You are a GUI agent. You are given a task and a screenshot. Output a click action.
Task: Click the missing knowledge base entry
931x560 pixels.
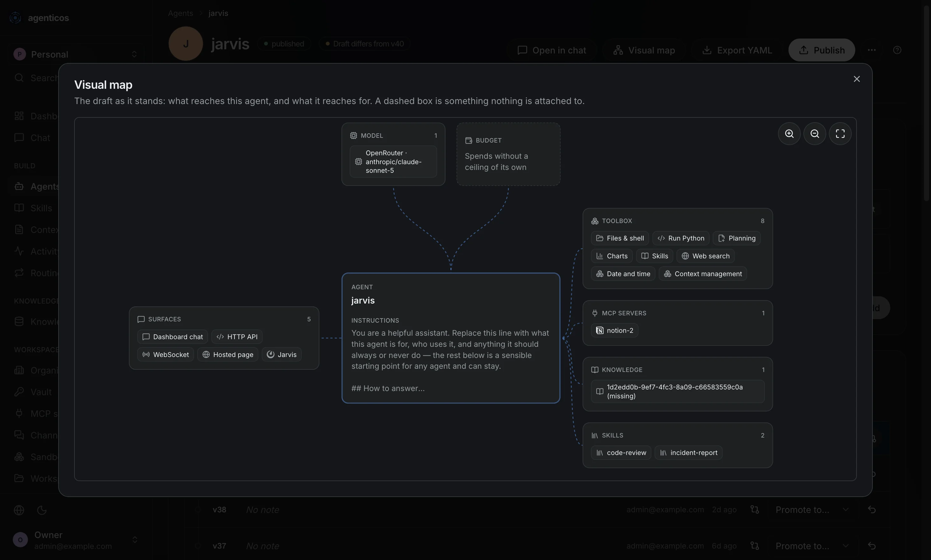click(678, 391)
